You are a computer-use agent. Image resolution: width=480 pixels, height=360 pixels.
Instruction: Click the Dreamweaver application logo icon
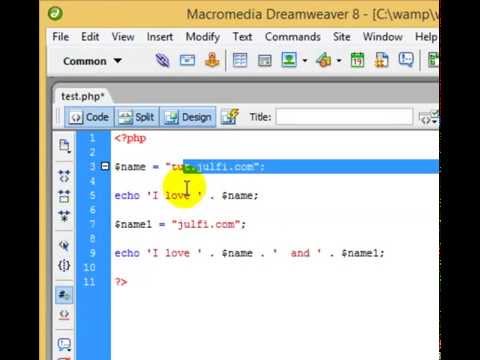click(x=55, y=14)
